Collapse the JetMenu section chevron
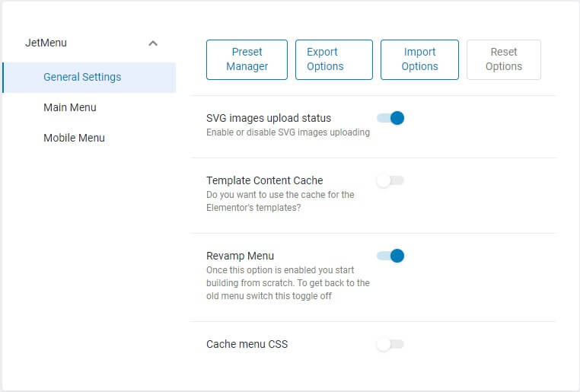The image size is (580, 392). click(153, 43)
